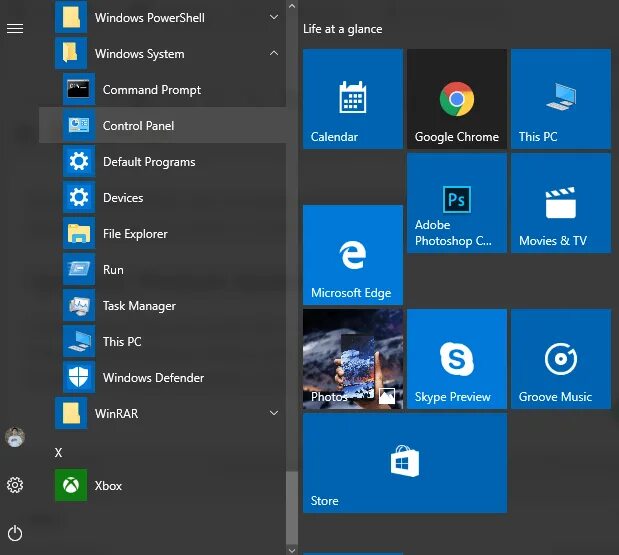Select the Command Prompt text label
This screenshot has width=619, height=555.
[152, 90]
